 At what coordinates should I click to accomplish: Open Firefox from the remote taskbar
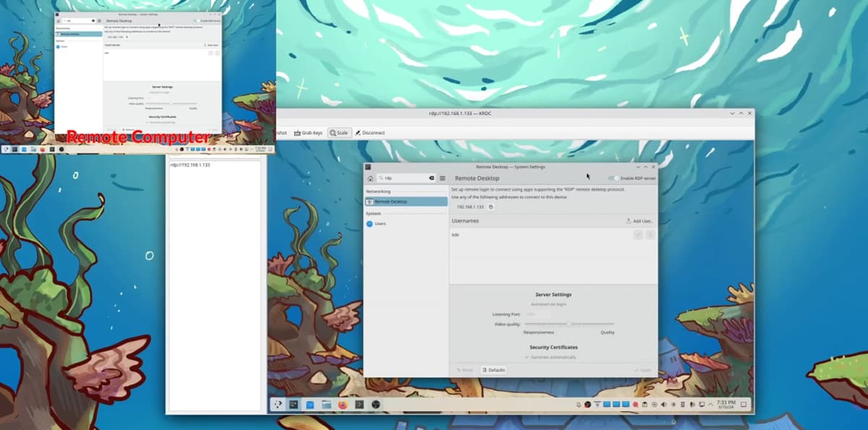[343, 404]
